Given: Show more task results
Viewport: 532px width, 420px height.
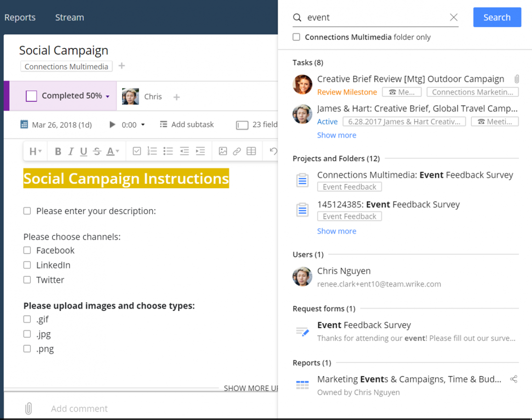Looking at the screenshot, I should click(x=337, y=135).
